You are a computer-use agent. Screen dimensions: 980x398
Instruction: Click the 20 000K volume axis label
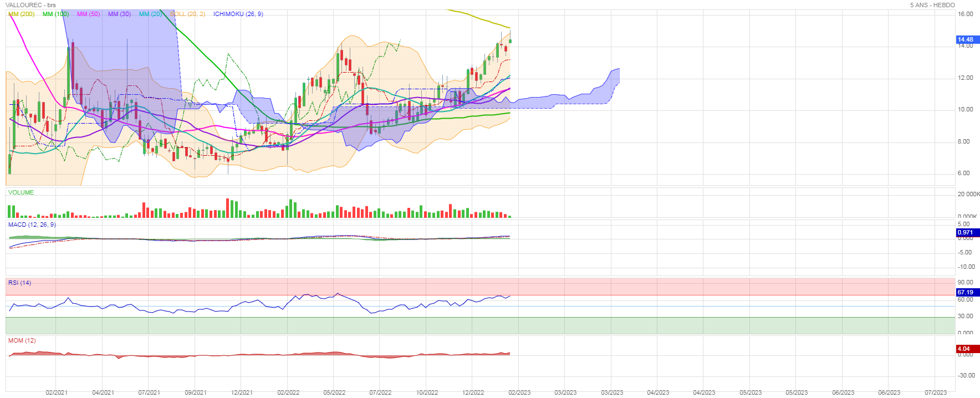(969, 194)
